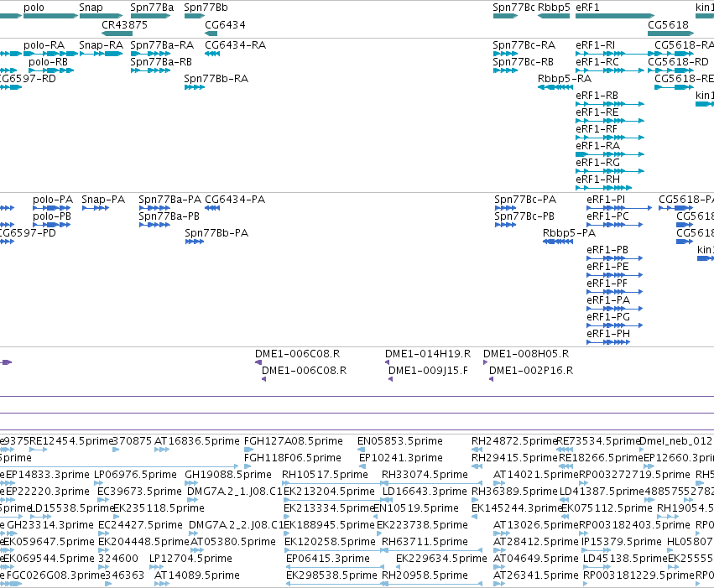The image size is (714, 588).
Task: Select the Snap gene feature
Action: click(101, 16)
